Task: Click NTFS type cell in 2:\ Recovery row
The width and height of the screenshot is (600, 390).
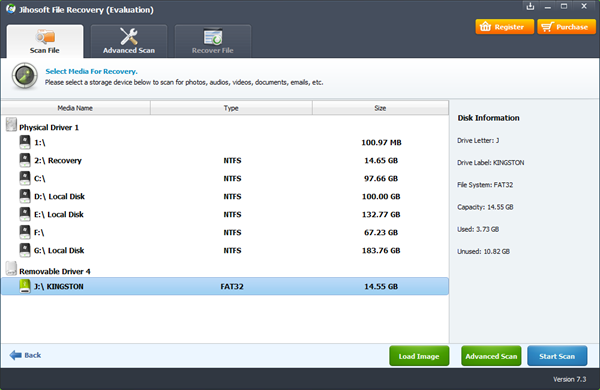Action: 232,160
